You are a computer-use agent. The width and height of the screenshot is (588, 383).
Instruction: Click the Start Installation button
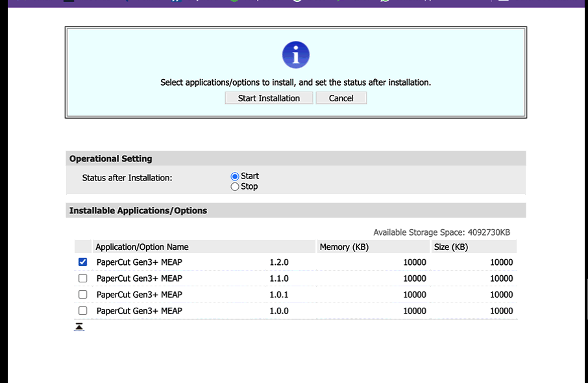tap(269, 98)
